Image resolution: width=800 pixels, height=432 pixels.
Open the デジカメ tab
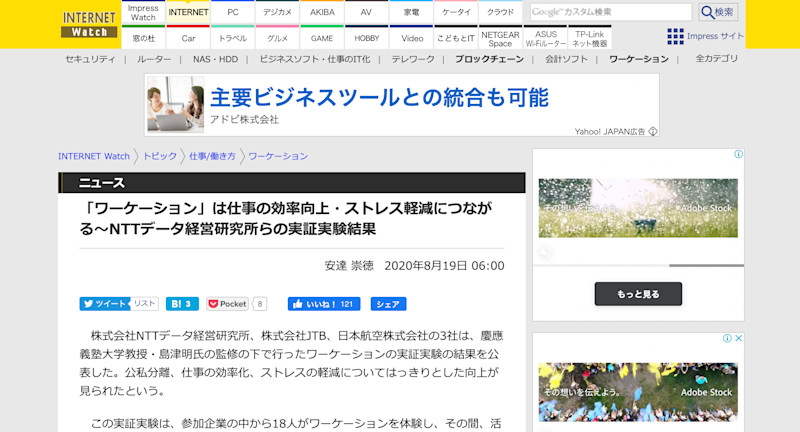point(277,12)
